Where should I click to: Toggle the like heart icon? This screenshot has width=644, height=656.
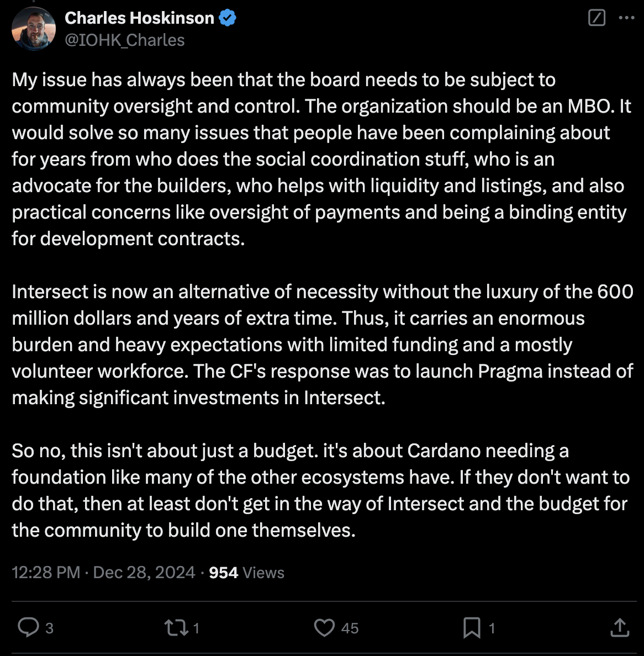coord(324,627)
